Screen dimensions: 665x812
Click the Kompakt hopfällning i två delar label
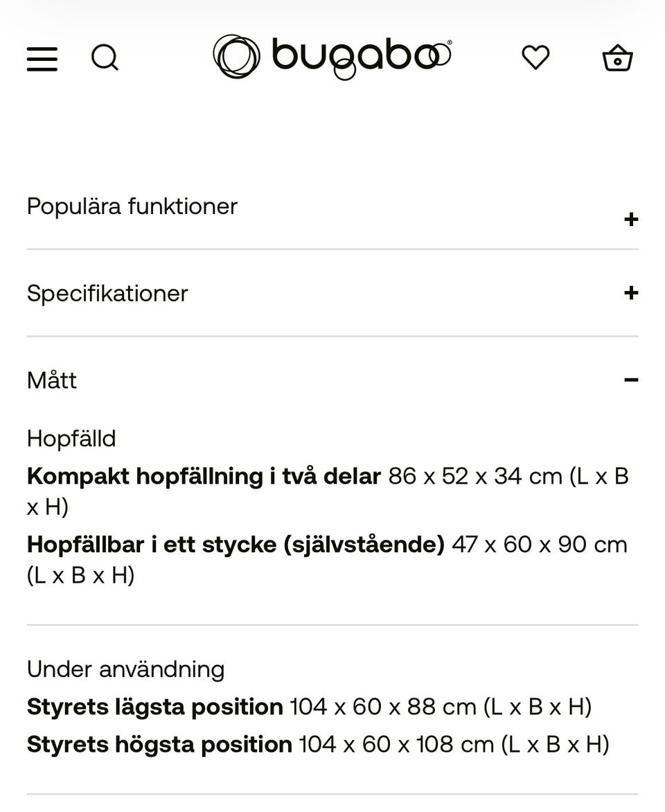[204, 477]
